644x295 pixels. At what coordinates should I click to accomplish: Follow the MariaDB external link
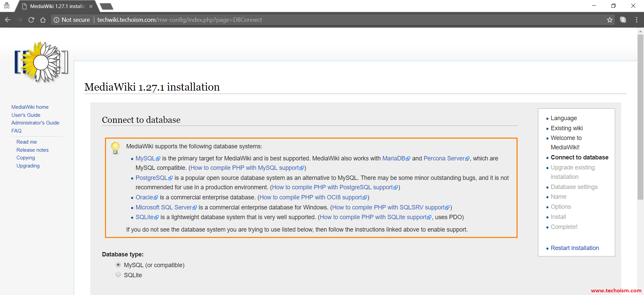click(x=396, y=158)
